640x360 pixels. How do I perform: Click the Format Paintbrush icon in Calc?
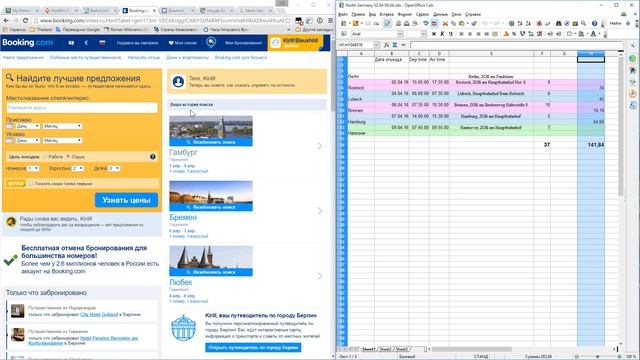pyautogui.click(x=474, y=23)
